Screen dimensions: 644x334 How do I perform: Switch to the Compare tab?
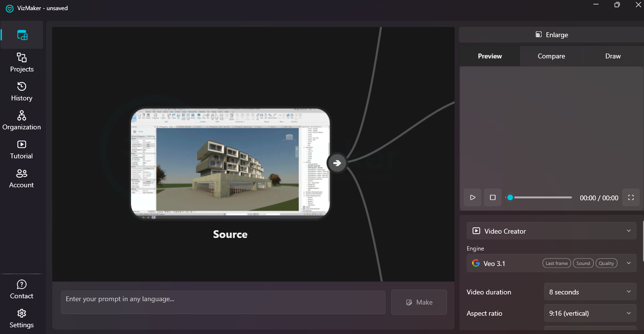coord(551,56)
